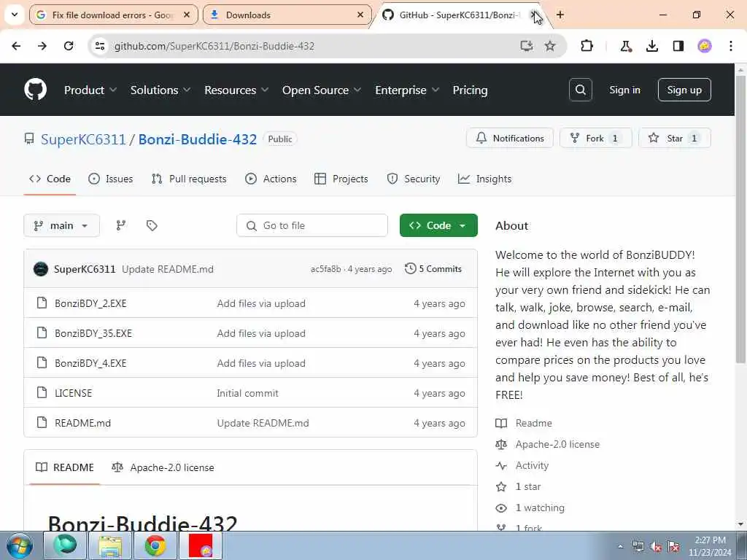The width and height of the screenshot is (747, 560).
Task: Click Sign in
Action: click(624, 90)
